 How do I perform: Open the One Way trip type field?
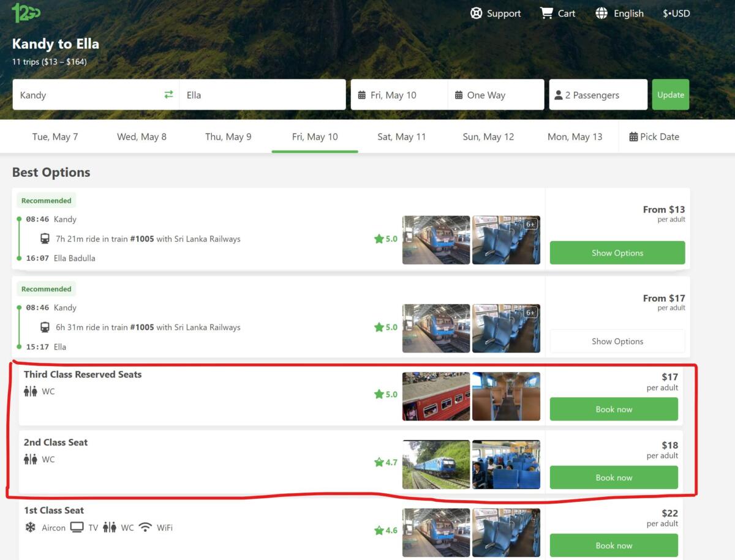point(496,95)
